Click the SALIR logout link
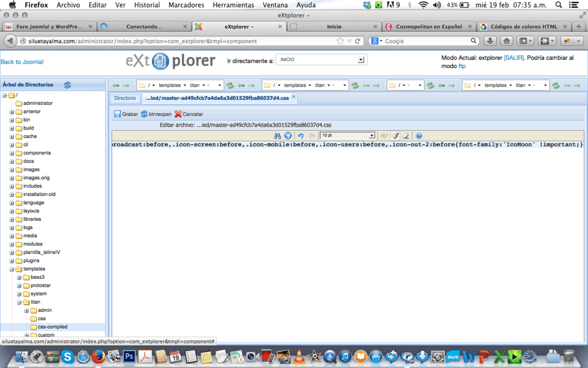This screenshot has width=588, height=368. (x=513, y=58)
